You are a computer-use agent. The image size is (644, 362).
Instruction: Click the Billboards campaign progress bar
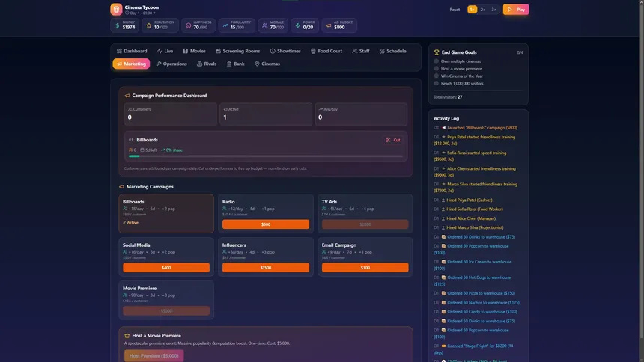pyautogui.click(x=266, y=156)
